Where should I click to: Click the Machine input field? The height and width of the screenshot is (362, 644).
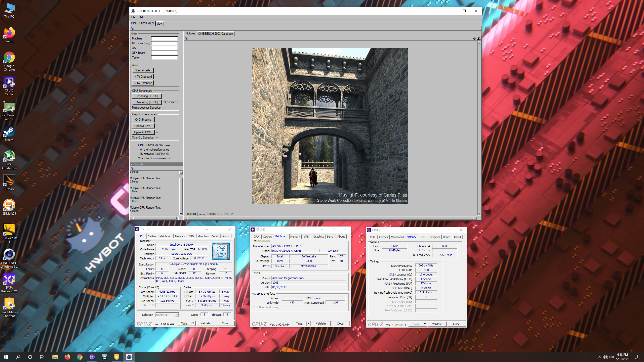click(x=164, y=38)
